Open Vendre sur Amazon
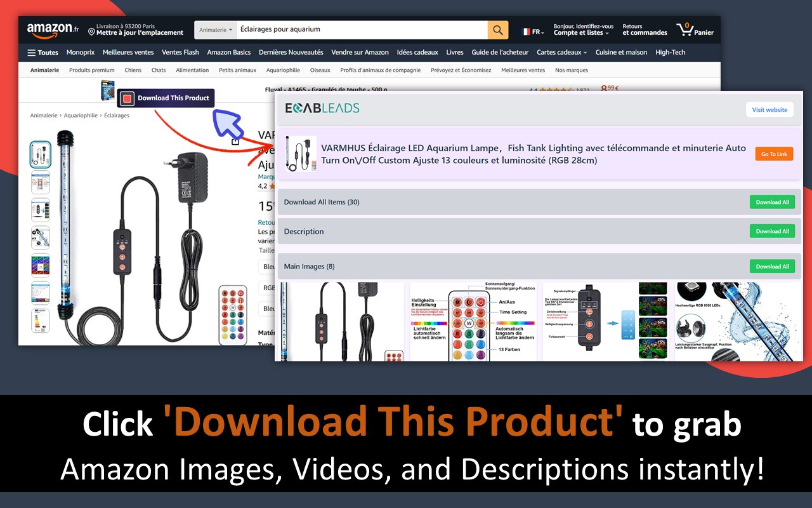 (x=360, y=53)
